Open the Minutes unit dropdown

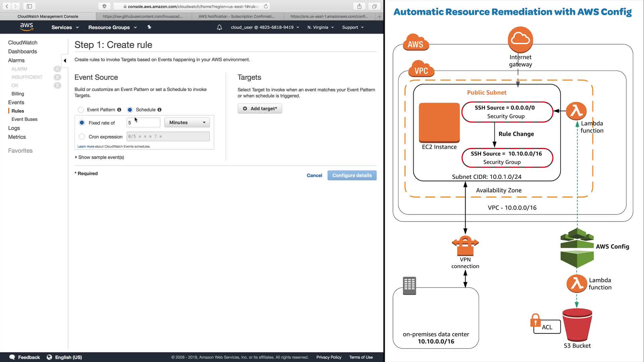(x=187, y=123)
